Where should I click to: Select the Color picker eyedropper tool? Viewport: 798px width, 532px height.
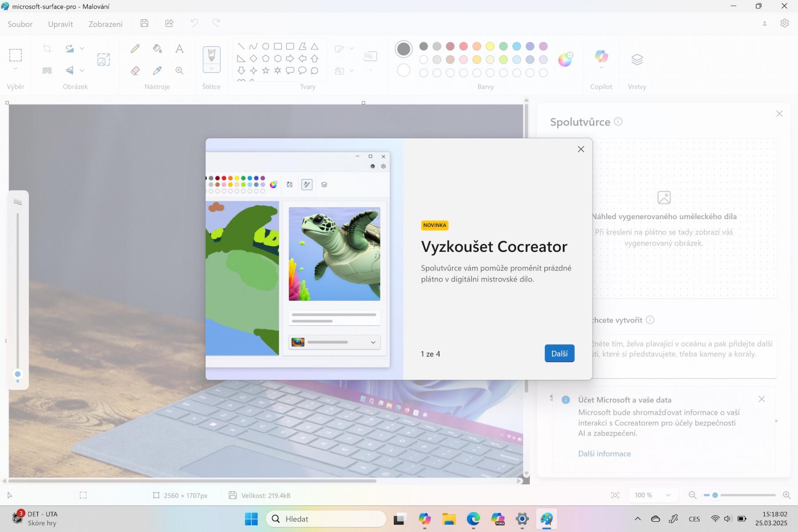157,70
